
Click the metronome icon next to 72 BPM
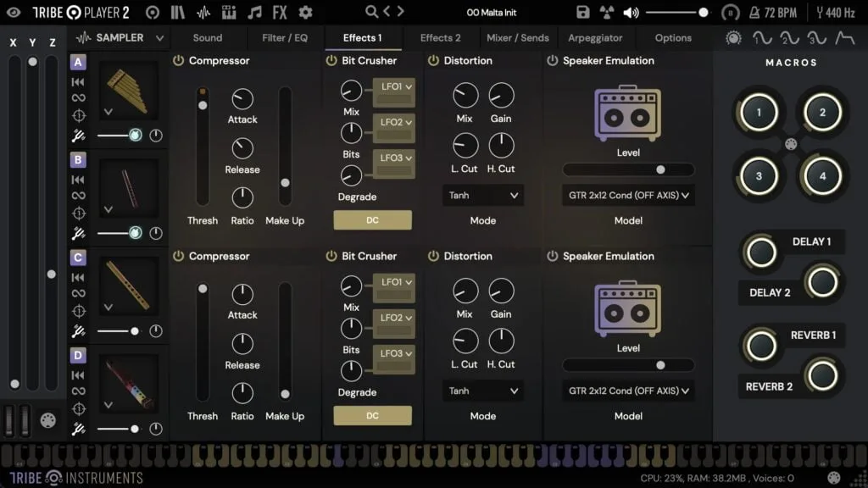pos(755,13)
